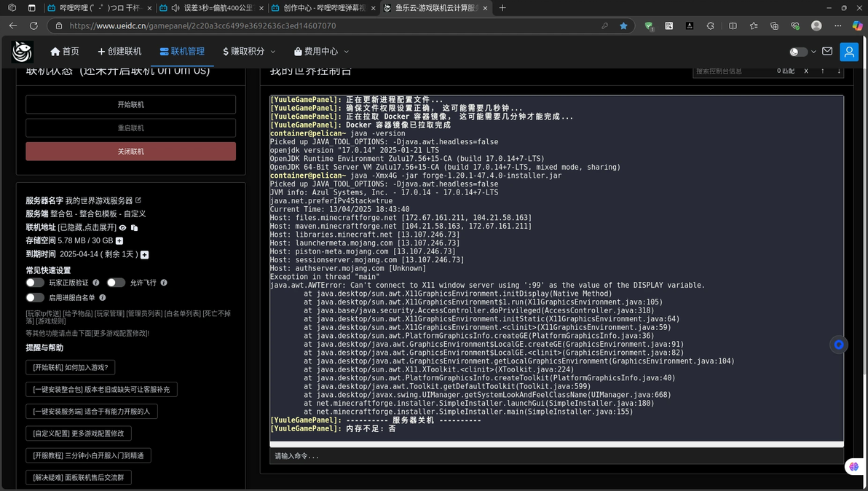Click the red 关闭联机 button

click(x=130, y=151)
